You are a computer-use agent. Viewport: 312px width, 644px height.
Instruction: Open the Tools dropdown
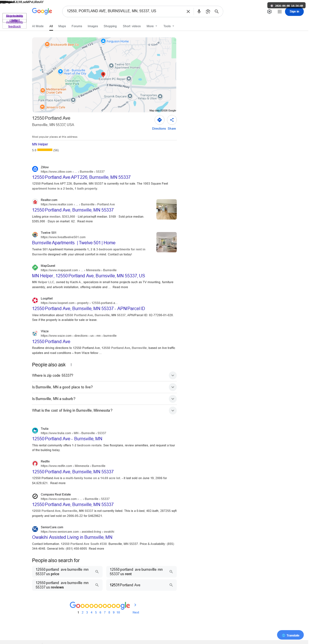[169, 26]
